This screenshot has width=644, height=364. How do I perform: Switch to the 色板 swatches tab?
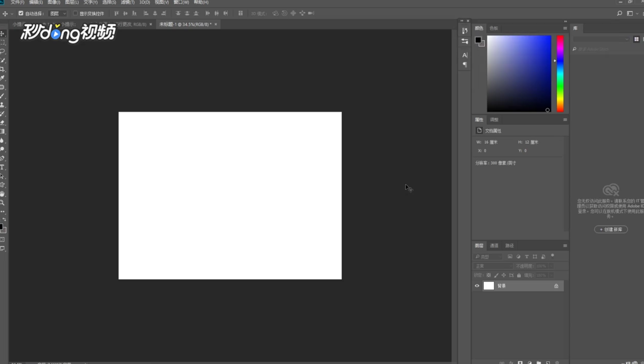tap(494, 28)
